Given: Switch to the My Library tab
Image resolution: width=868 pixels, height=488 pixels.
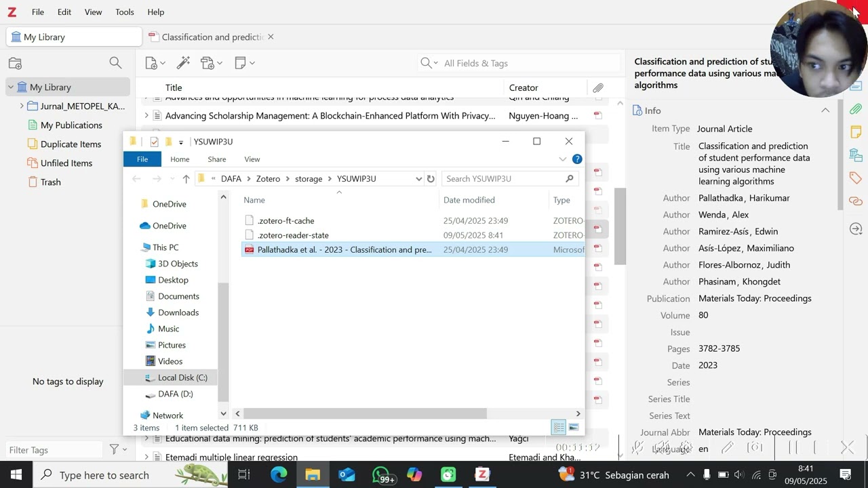Looking at the screenshot, I should [73, 37].
